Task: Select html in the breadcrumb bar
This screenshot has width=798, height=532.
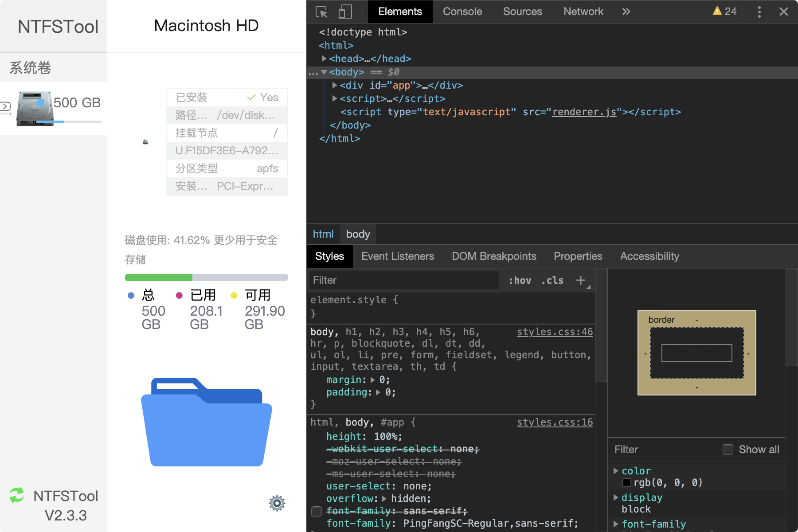Action: (x=323, y=234)
